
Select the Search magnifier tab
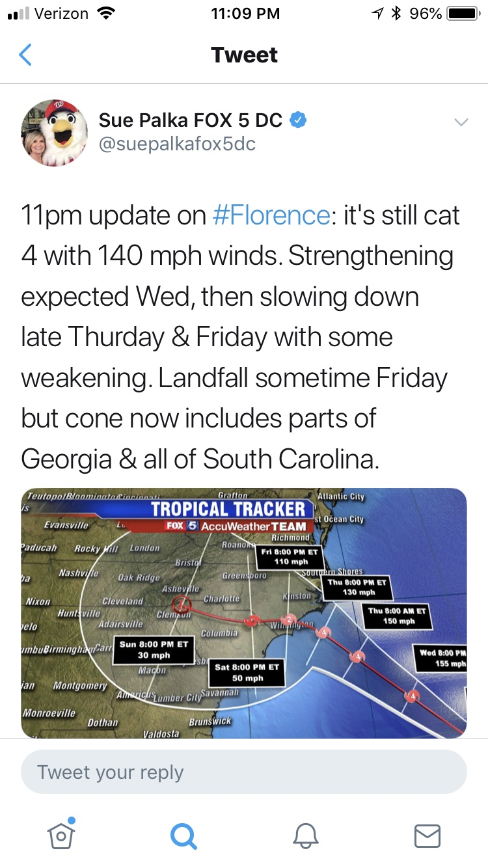183,835
